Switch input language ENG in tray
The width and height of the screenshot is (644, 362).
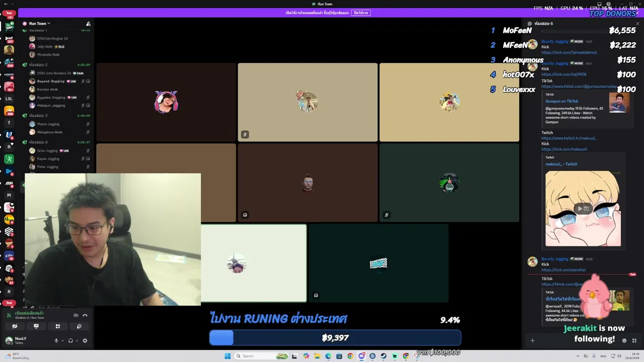tap(604, 356)
